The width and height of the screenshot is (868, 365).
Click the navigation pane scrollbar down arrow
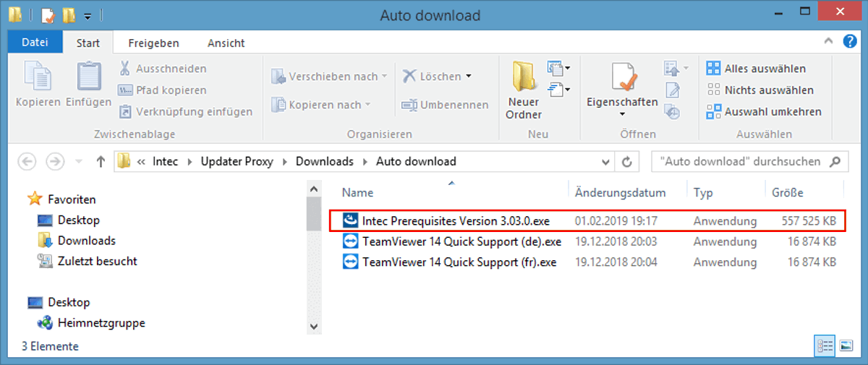pyautogui.click(x=314, y=326)
